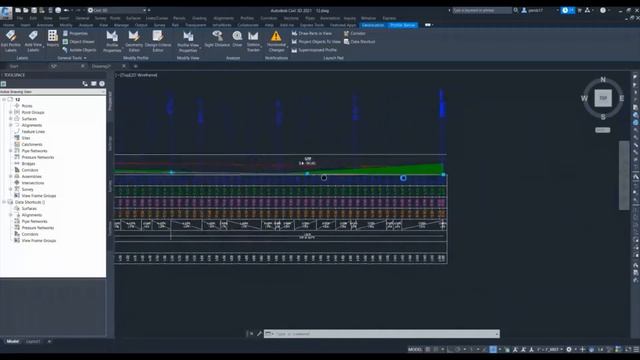Open the Active Drawing View dropdown in Toolspace
Viewport: 640px width, 360px height.
click(53, 92)
